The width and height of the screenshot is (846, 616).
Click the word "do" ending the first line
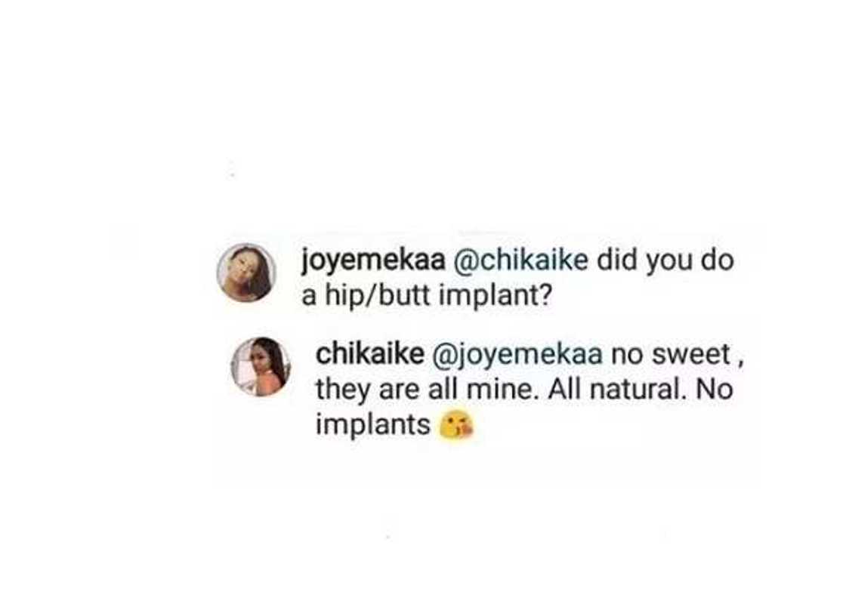pyautogui.click(x=718, y=261)
